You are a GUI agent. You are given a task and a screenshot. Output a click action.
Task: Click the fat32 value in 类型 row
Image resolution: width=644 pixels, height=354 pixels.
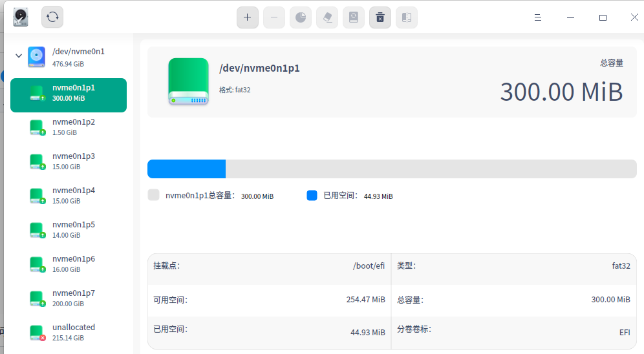pos(621,265)
